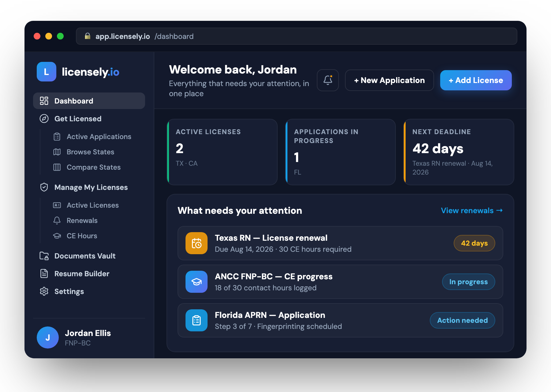The height and width of the screenshot is (392, 551).
Task: Open Resume Builder
Action: pos(89,273)
